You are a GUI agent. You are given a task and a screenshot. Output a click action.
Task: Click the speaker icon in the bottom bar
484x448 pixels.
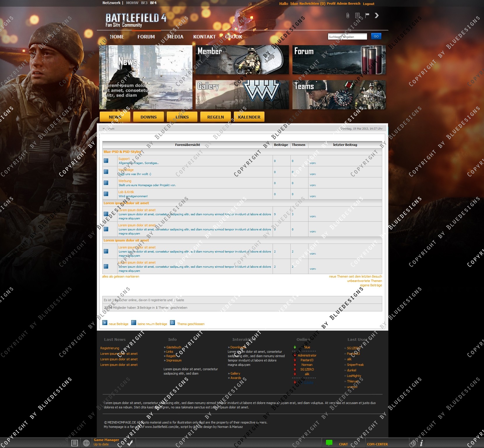click(x=413, y=443)
